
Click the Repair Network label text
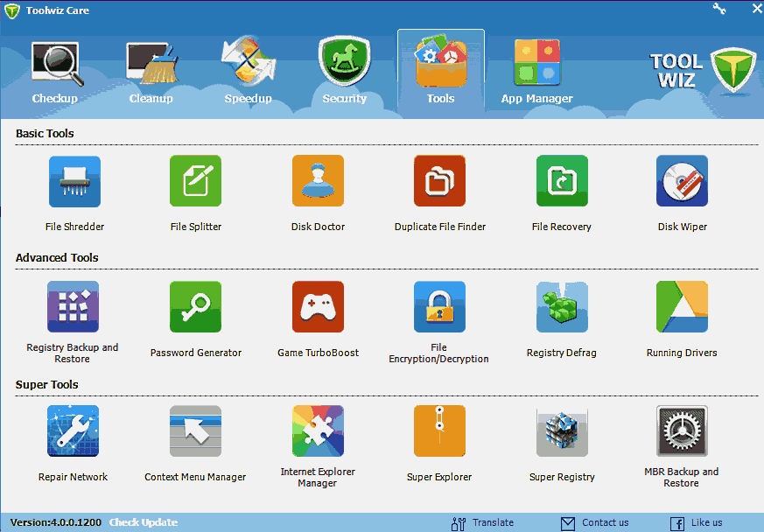[x=74, y=477]
